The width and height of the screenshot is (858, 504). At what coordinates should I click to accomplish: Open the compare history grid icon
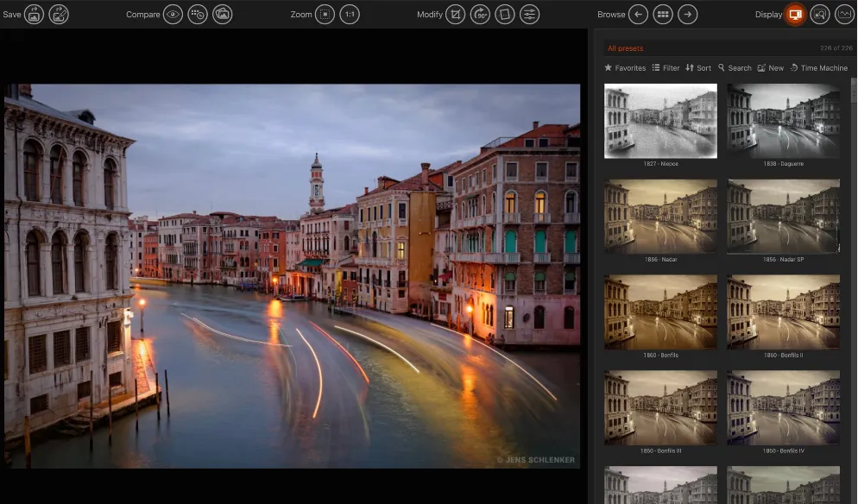(198, 15)
